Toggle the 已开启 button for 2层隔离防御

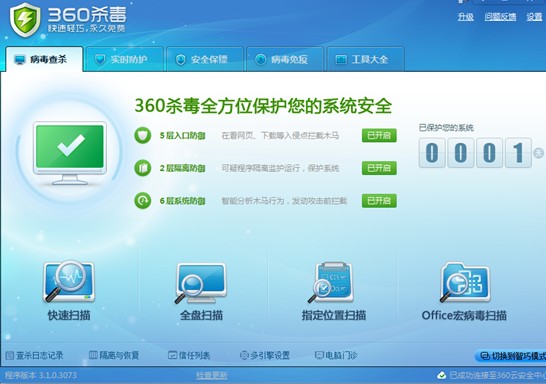tap(379, 168)
